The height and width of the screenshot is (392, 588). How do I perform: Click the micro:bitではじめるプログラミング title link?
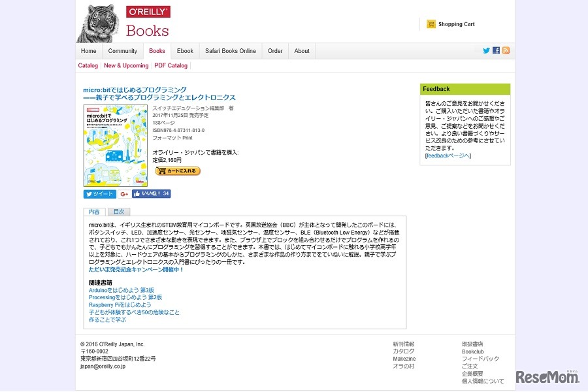tap(159, 94)
